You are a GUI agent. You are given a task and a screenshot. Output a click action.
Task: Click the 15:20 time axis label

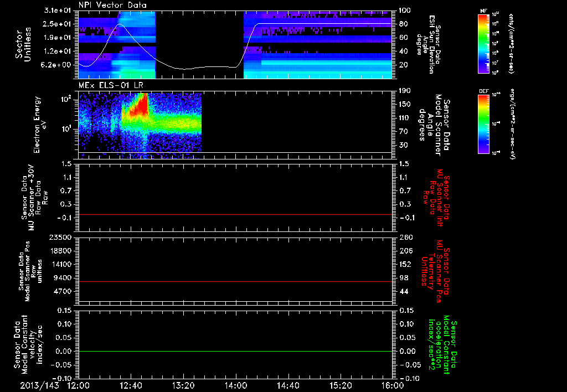(341, 385)
